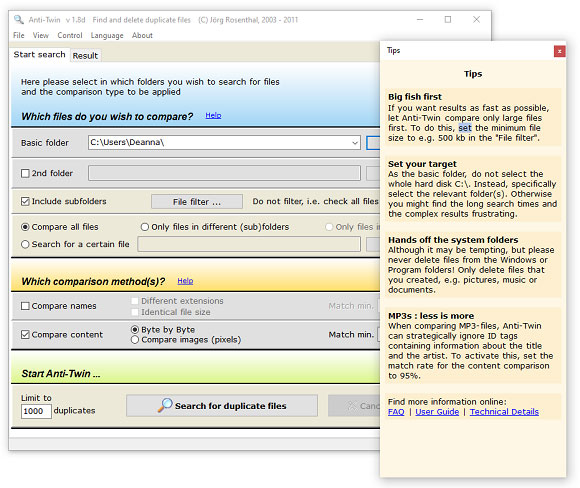The height and width of the screenshot is (488, 580).
Task: Open the About menu
Action: (x=142, y=36)
